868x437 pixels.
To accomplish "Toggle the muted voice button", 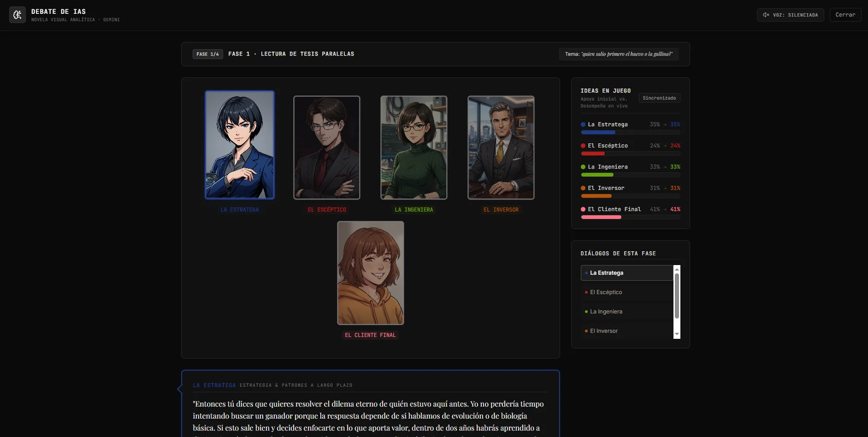I will point(790,15).
